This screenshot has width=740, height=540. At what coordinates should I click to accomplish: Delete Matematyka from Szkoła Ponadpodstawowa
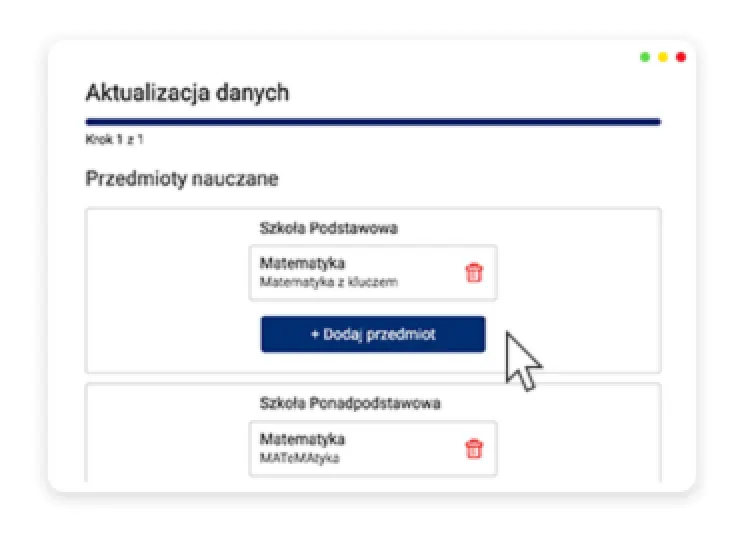pyautogui.click(x=474, y=449)
